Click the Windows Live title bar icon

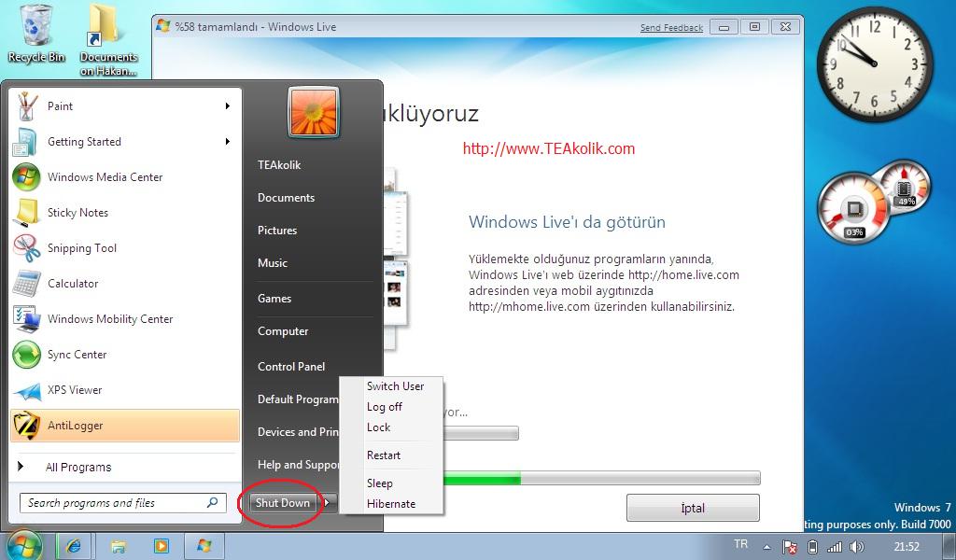tap(162, 26)
